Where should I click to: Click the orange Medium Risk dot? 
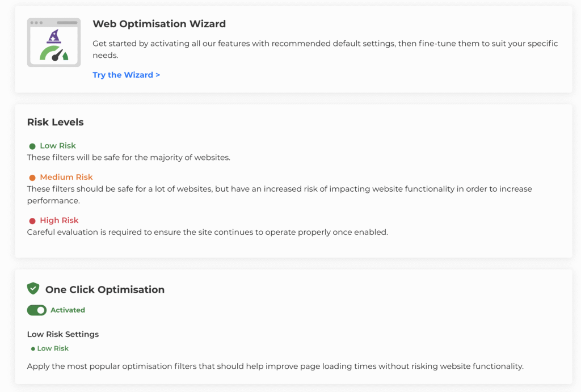pos(32,178)
